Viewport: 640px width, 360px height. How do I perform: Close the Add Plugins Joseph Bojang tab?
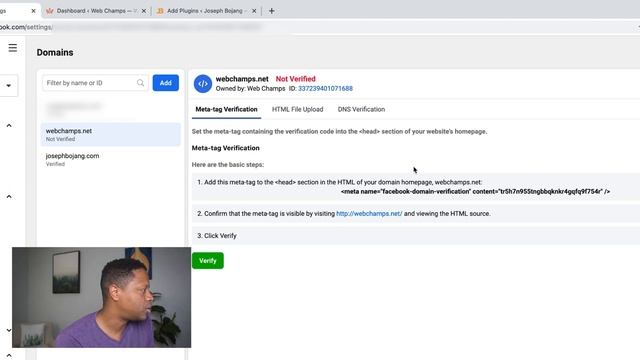(x=254, y=11)
